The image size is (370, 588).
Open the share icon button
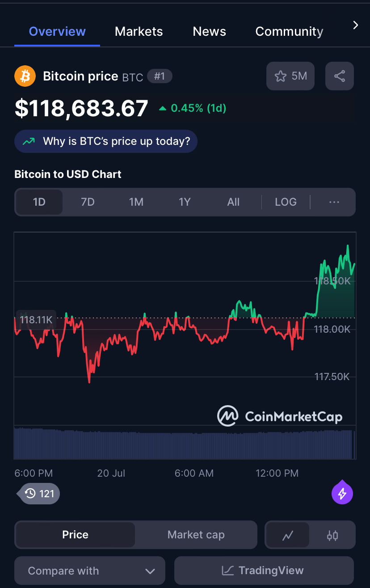coord(340,76)
